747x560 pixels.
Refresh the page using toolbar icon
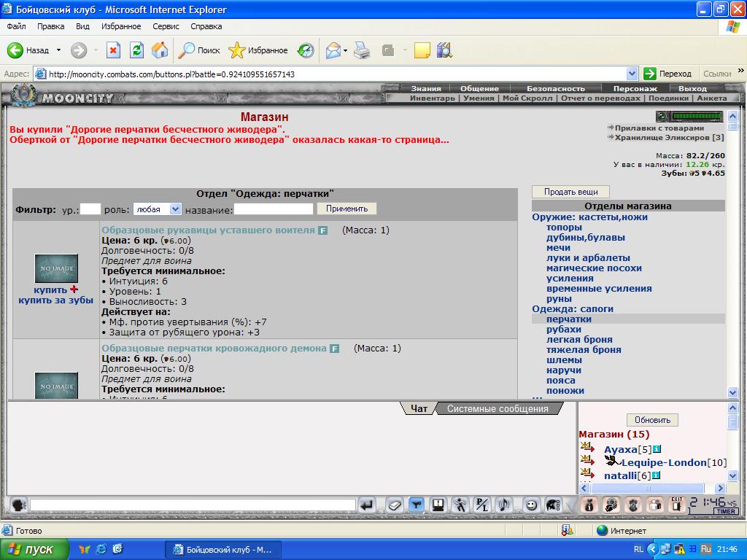[136, 50]
